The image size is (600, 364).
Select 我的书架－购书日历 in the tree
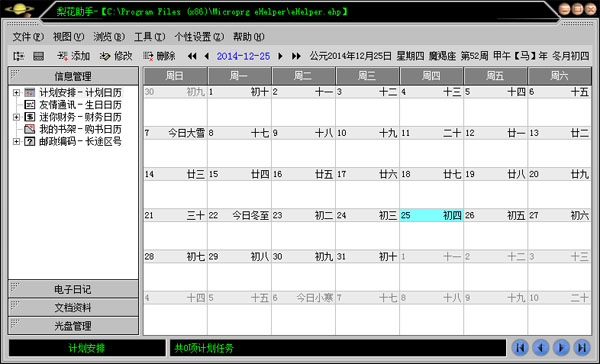(80, 129)
